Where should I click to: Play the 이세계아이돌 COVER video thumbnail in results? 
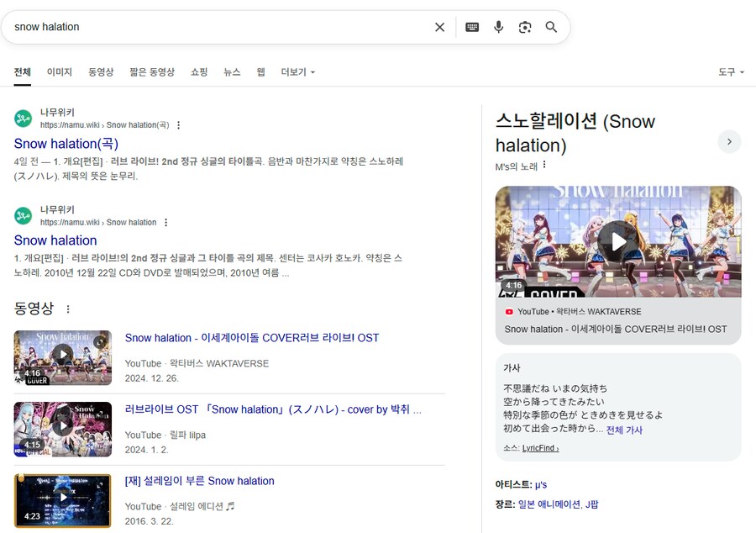(x=63, y=357)
